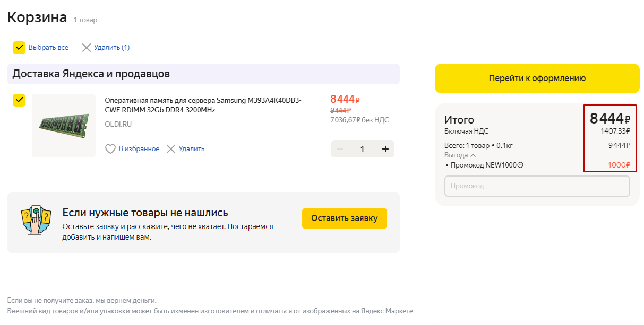Viewport: 644px width, 325px height.
Task: Click the heart icon next to В избранное
Action: tap(110, 149)
